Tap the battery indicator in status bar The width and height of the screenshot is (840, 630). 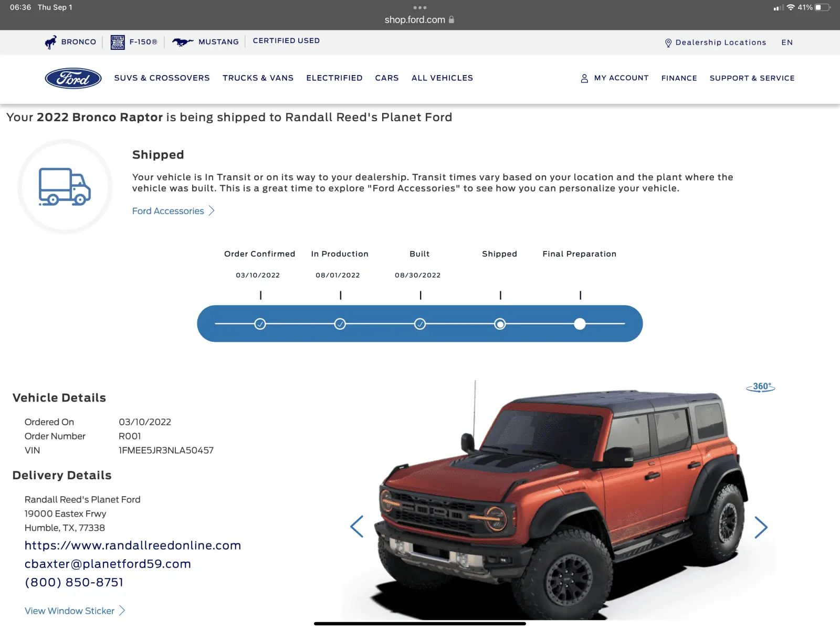[823, 7]
